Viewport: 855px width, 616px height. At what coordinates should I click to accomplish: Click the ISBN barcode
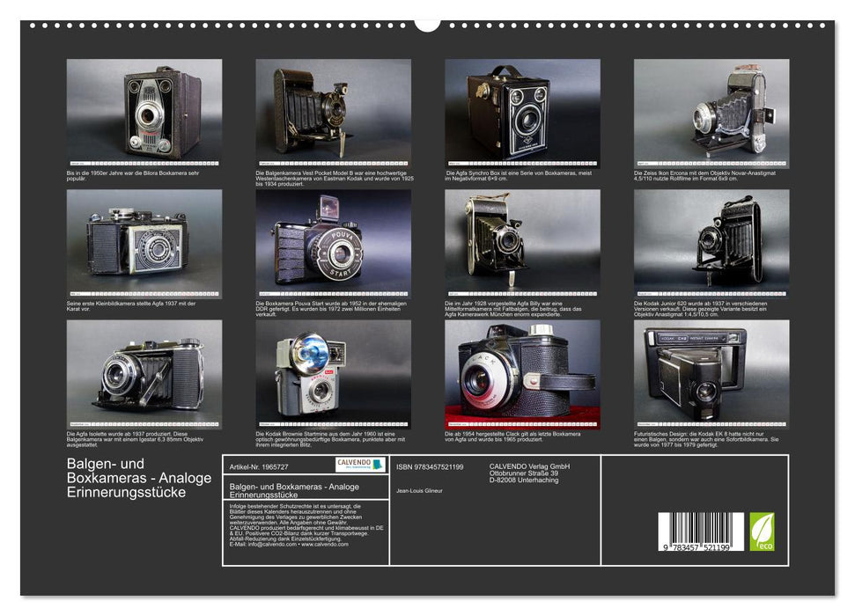click(701, 533)
